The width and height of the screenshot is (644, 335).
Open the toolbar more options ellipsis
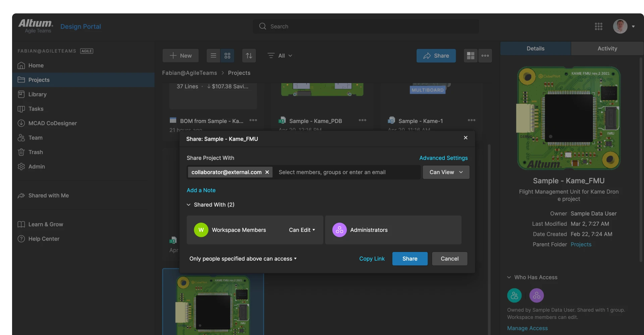(485, 56)
